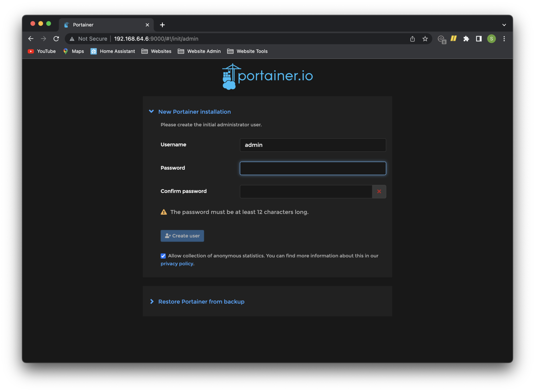Open the Website Admin bookmarks folder
Image resolution: width=535 pixels, height=392 pixels.
pos(199,51)
